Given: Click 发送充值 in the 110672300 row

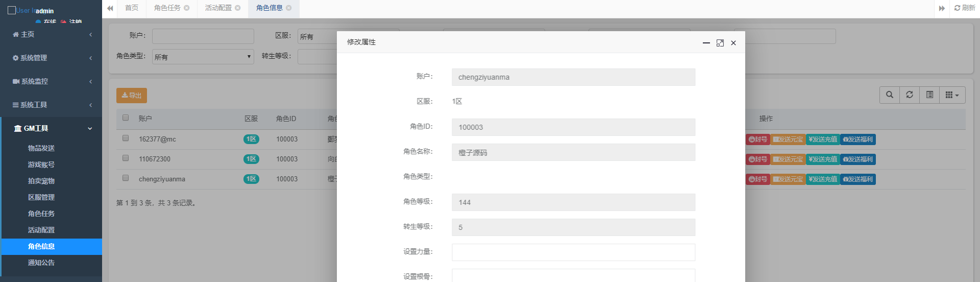Looking at the screenshot, I should point(823,159).
